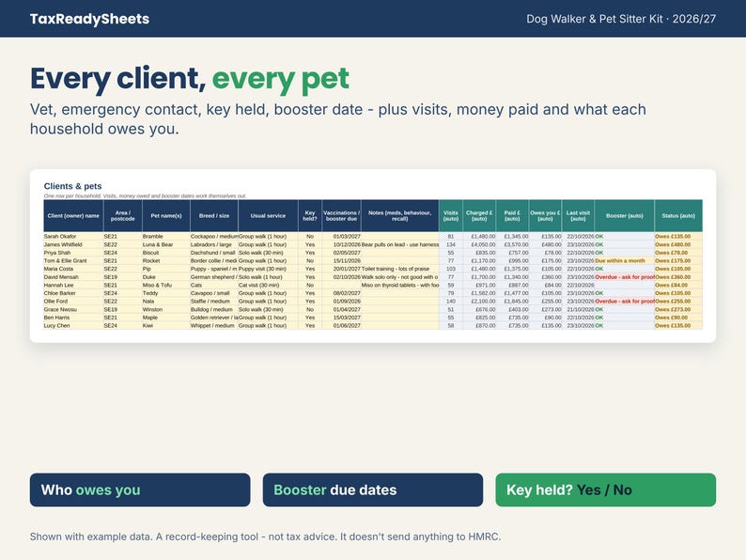Click the "Ollie Ford" client cell
746x560 pixels.
pyautogui.click(x=73, y=302)
